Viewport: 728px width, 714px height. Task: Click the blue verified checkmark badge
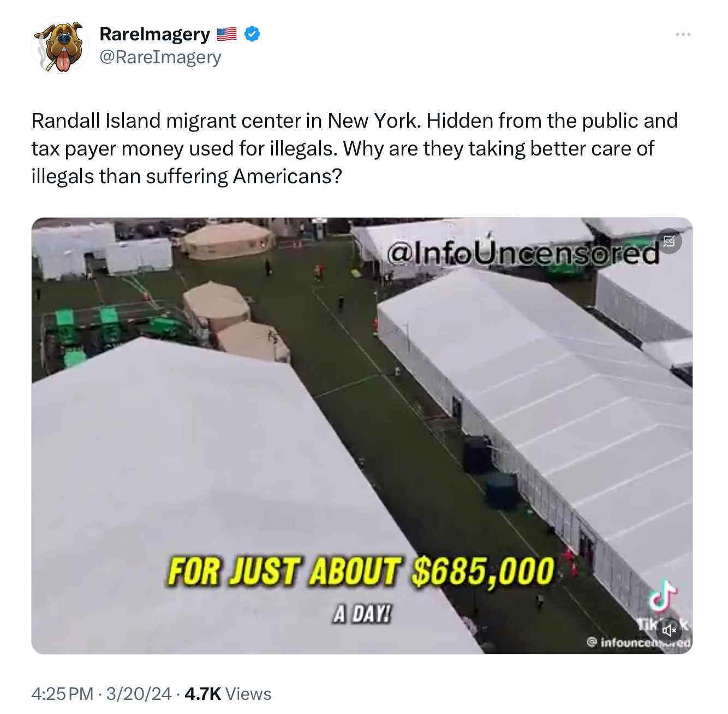click(x=252, y=34)
